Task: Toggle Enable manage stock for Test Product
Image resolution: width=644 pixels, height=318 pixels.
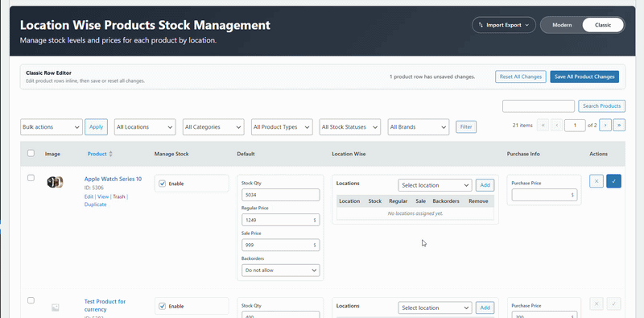Action: click(x=163, y=306)
